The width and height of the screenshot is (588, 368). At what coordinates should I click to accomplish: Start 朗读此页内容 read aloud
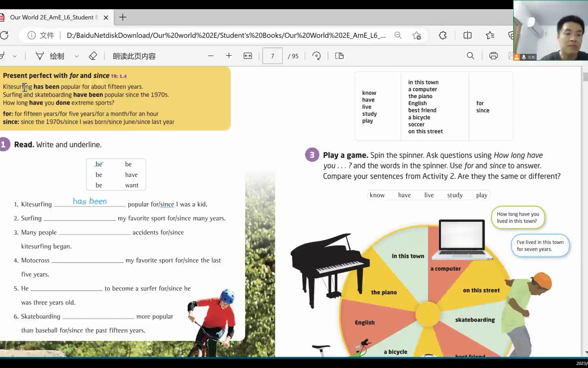click(134, 56)
